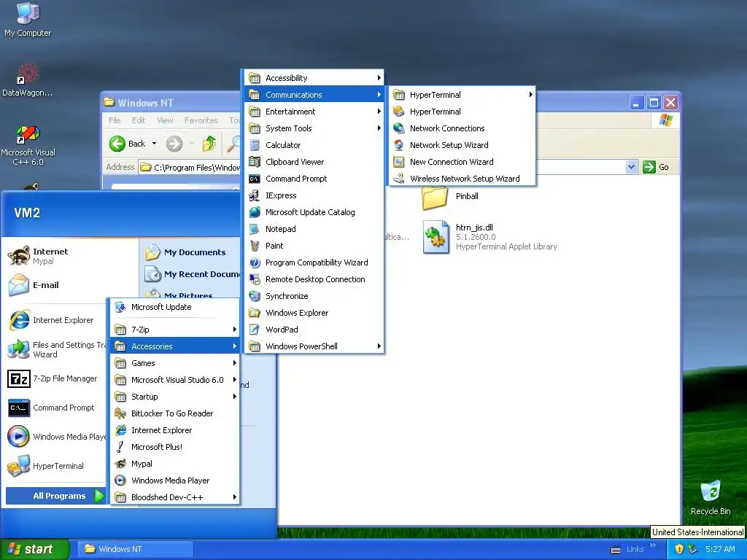The image size is (747, 560).
Task: Click the Up folder toolbar button
Action: pos(209,144)
